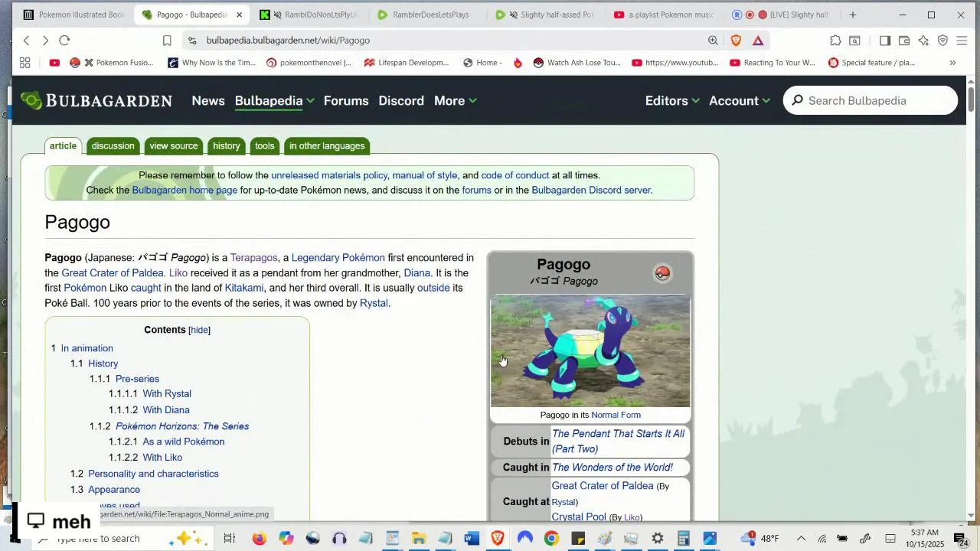Switch to Pokemon Illustrated Book browser tab
Screen dimensions: 980x551
point(74,15)
